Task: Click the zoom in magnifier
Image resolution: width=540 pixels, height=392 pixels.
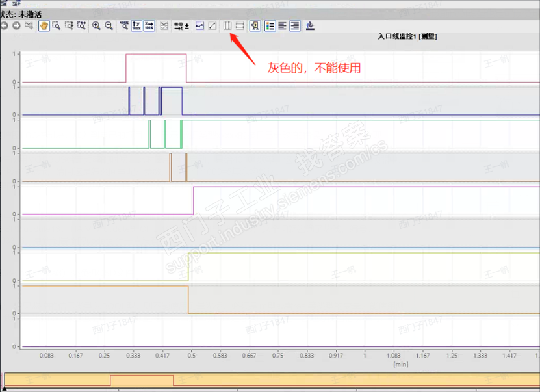Action: (96, 25)
